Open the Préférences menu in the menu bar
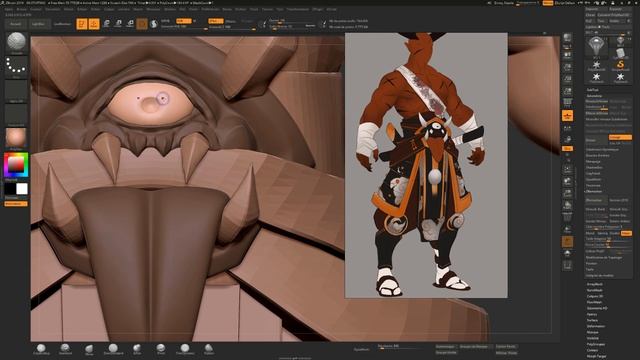The width and height of the screenshot is (640, 360). pyautogui.click(x=210, y=9)
